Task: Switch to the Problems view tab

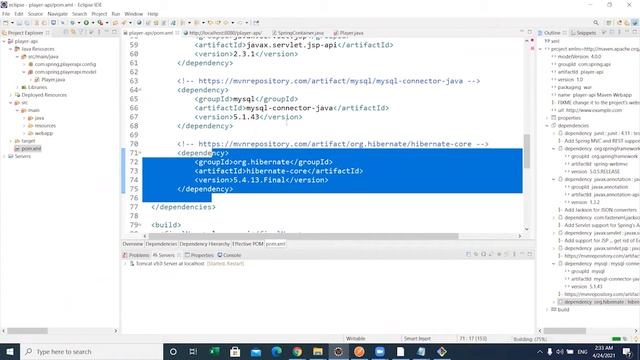Action: (x=136, y=255)
